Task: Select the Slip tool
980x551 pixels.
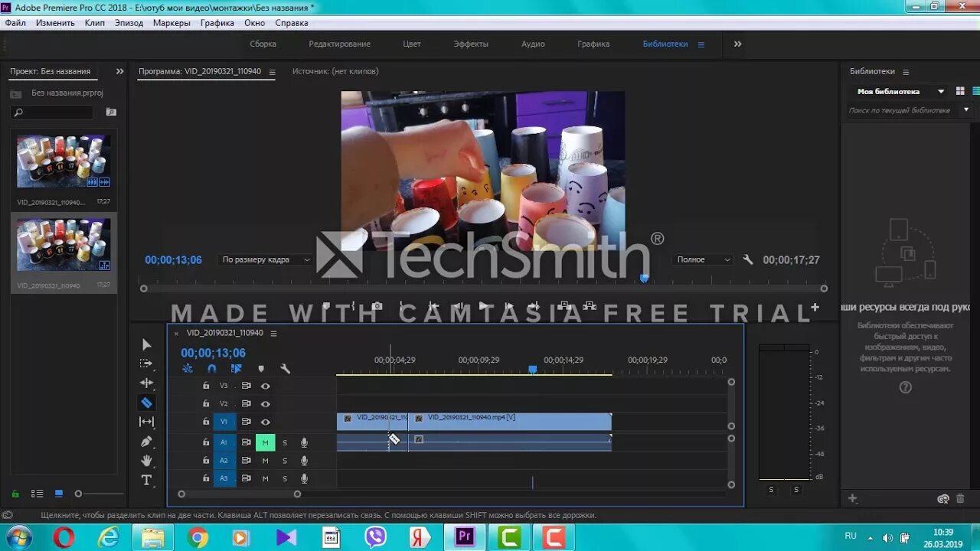Action: (146, 422)
